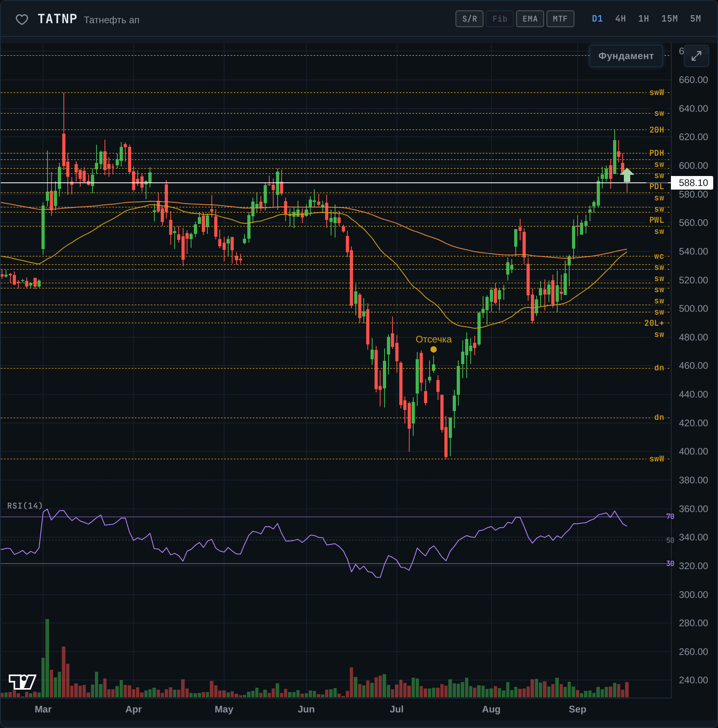Click the green up arrow signal marker
This screenshot has height=728, width=718.
(627, 175)
